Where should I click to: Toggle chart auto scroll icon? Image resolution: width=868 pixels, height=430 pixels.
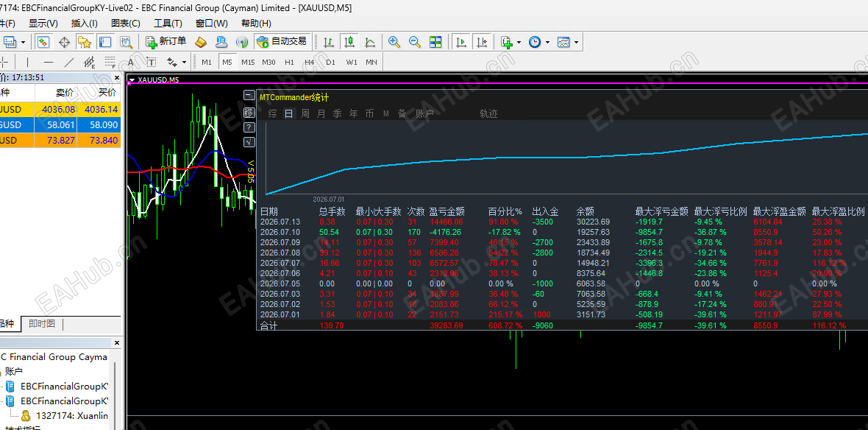click(461, 41)
